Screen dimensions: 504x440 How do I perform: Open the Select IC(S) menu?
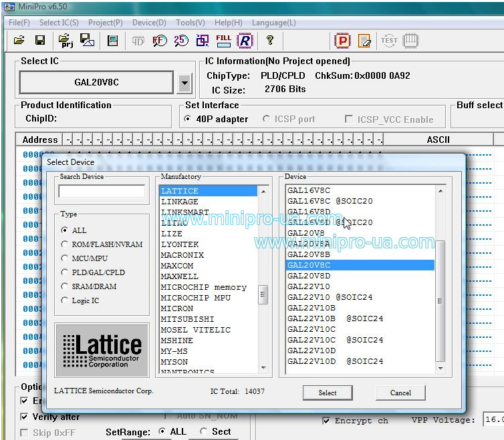tap(59, 23)
